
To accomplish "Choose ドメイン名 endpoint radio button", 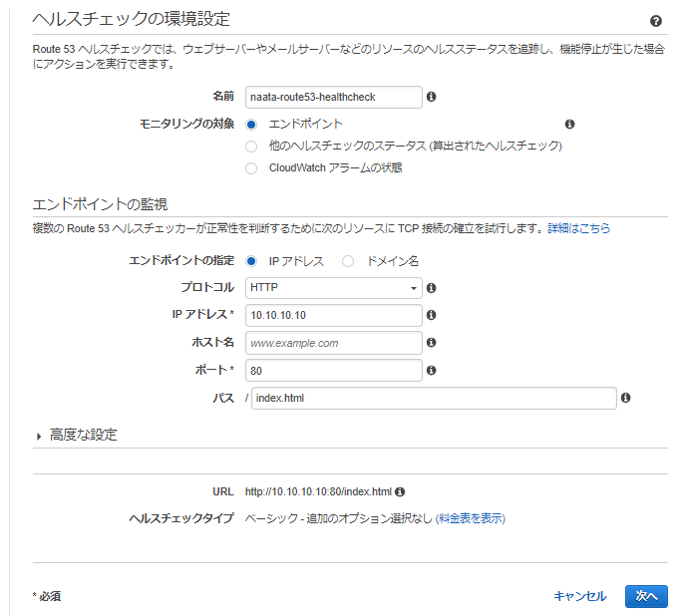I will [x=348, y=261].
